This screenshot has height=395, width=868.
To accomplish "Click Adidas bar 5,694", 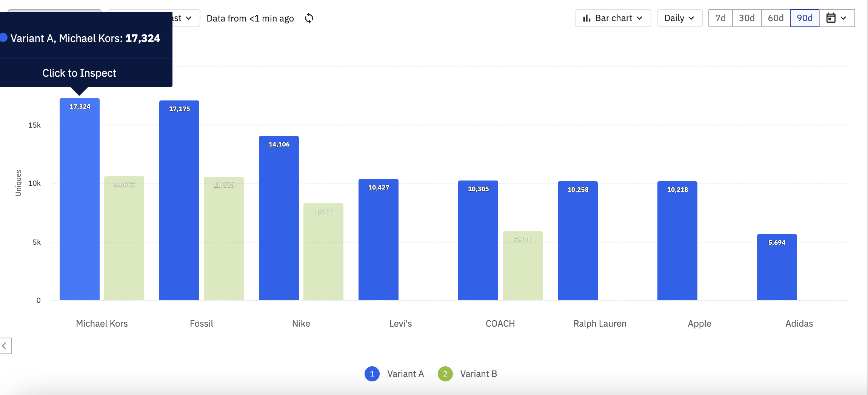I will pos(777,267).
